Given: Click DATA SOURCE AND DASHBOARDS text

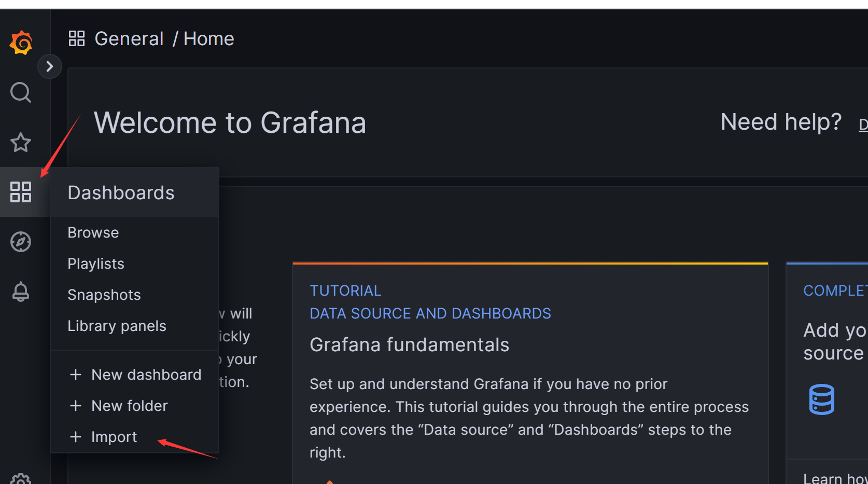Looking at the screenshot, I should pyautogui.click(x=430, y=313).
